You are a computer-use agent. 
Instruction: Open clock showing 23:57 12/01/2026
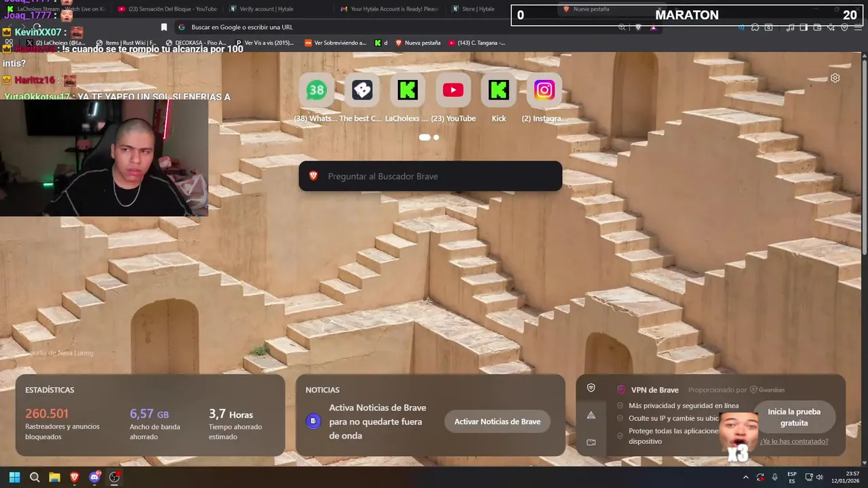(846, 477)
